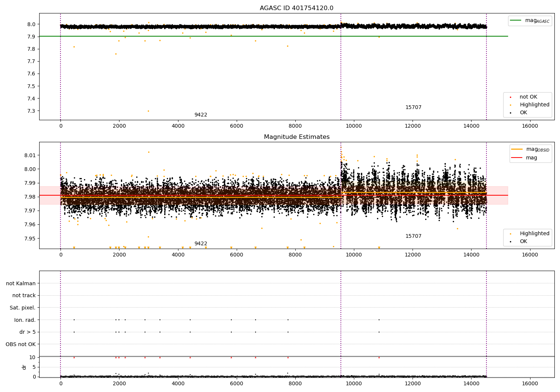The width and height of the screenshot is (560, 392).
Task: Click the outlier point at magnitude 7.3
Action: 148,111
